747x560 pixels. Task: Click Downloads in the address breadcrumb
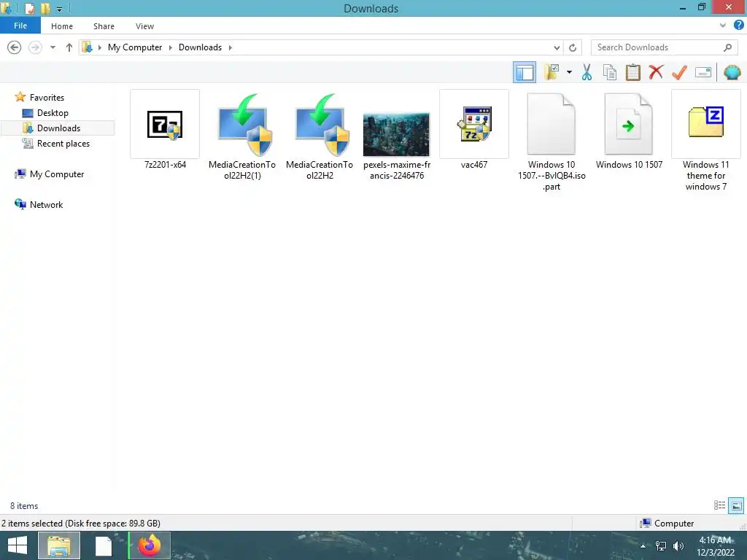click(x=200, y=47)
